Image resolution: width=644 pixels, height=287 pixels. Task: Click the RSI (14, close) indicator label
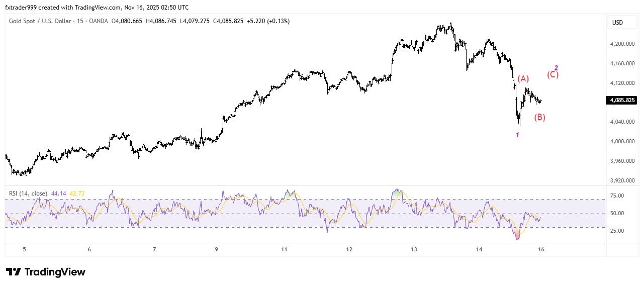click(x=28, y=194)
